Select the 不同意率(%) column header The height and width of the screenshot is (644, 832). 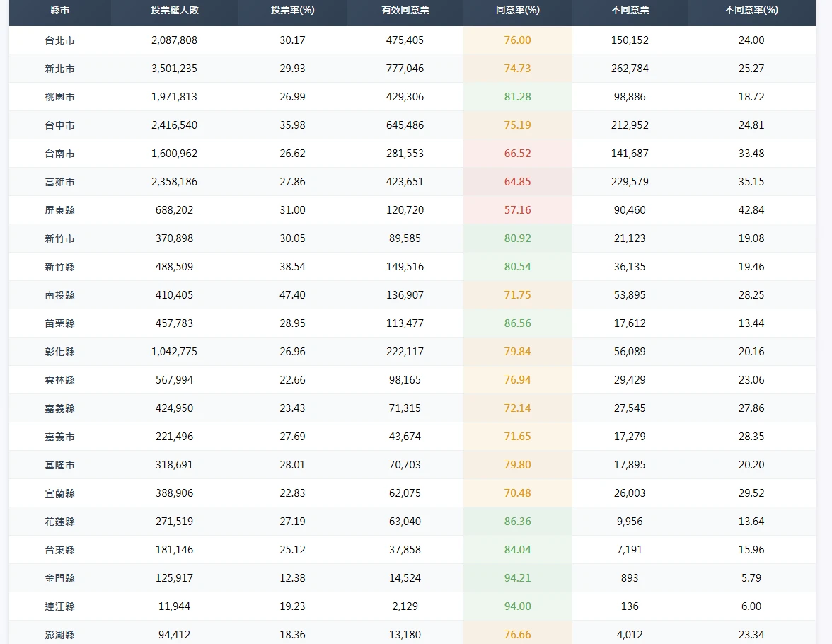(751, 10)
